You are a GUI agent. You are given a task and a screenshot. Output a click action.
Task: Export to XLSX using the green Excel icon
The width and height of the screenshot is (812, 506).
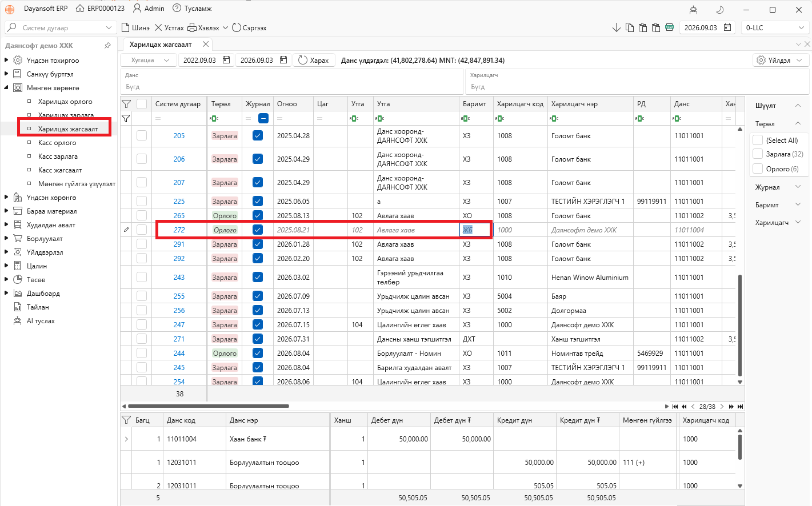[669, 27]
